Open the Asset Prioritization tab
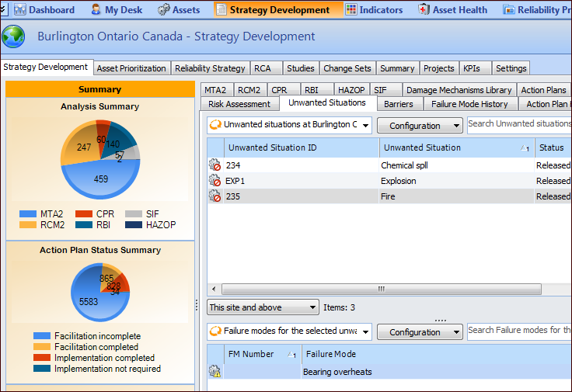572x392 pixels. click(131, 68)
